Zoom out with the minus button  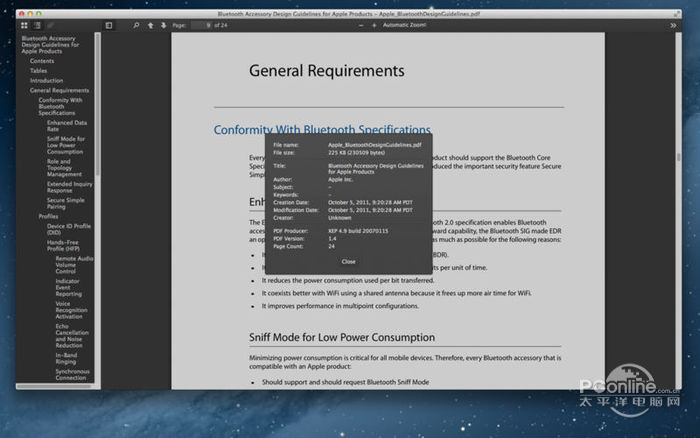359,25
